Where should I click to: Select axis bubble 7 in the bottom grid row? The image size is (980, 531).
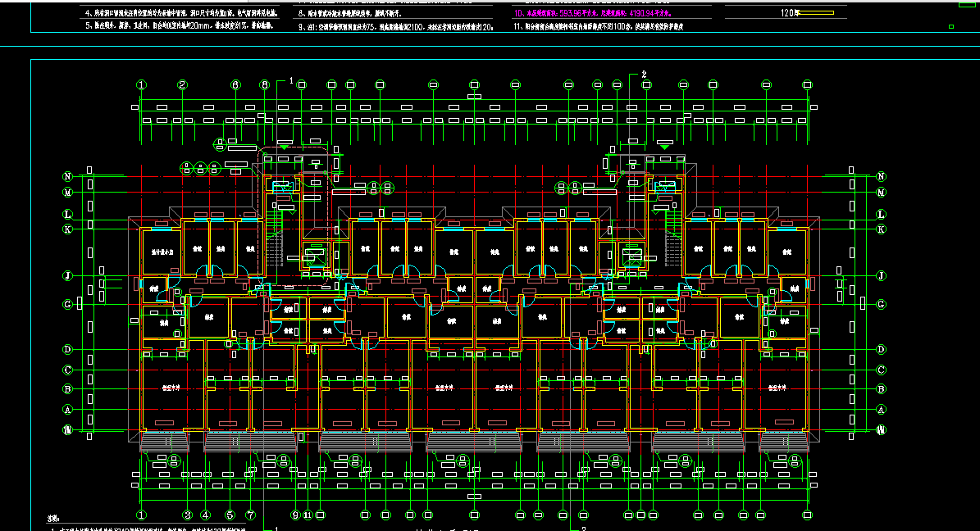[251, 515]
